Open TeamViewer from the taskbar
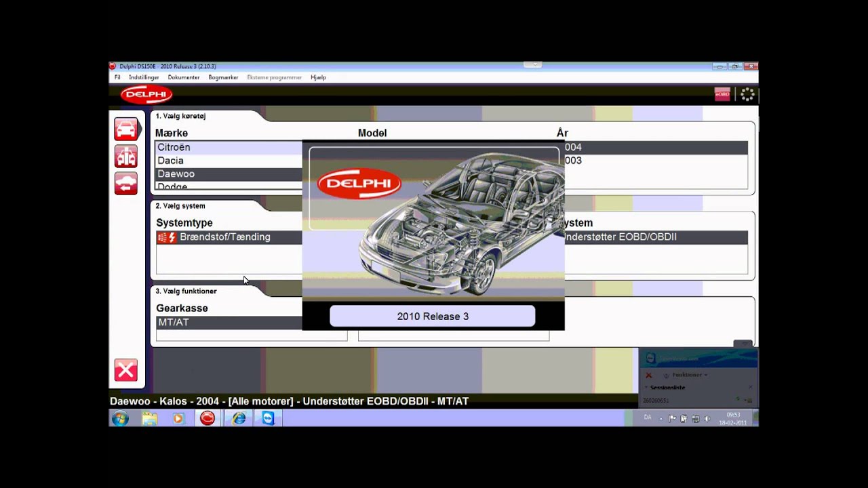The image size is (868, 488). click(268, 419)
